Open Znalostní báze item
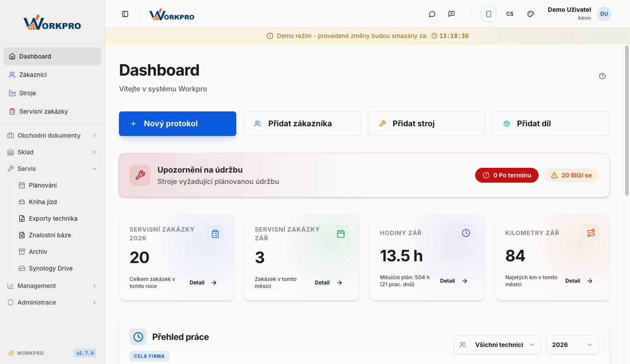 57,235
